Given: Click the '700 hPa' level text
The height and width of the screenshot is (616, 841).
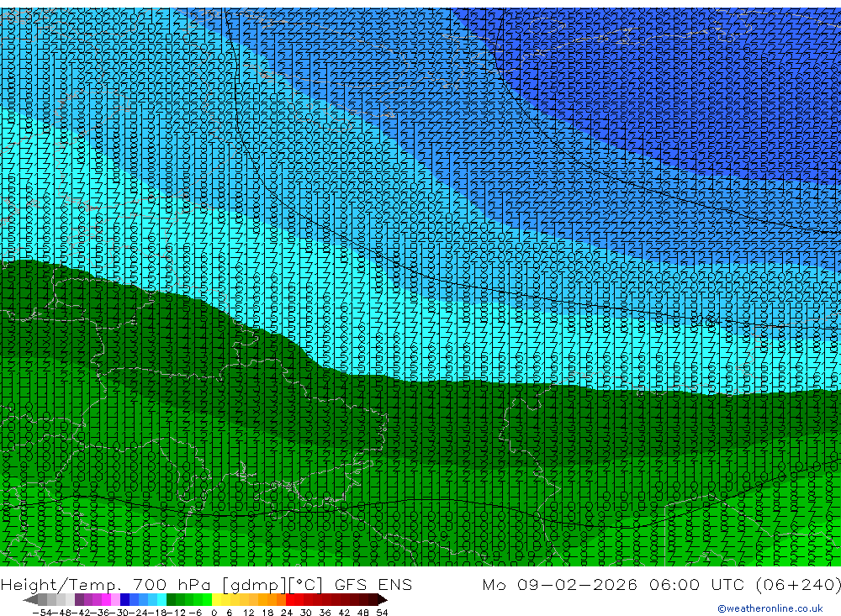Looking at the screenshot, I should point(172,584).
